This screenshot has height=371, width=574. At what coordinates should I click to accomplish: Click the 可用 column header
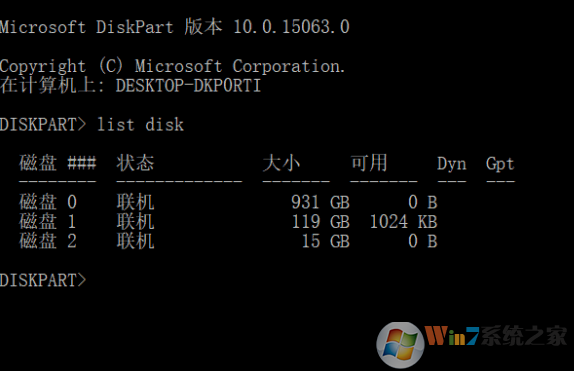(x=369, y=163)
